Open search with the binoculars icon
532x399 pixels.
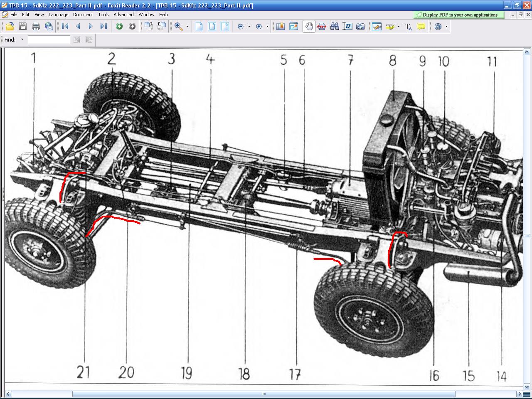[x=335, y=27]
